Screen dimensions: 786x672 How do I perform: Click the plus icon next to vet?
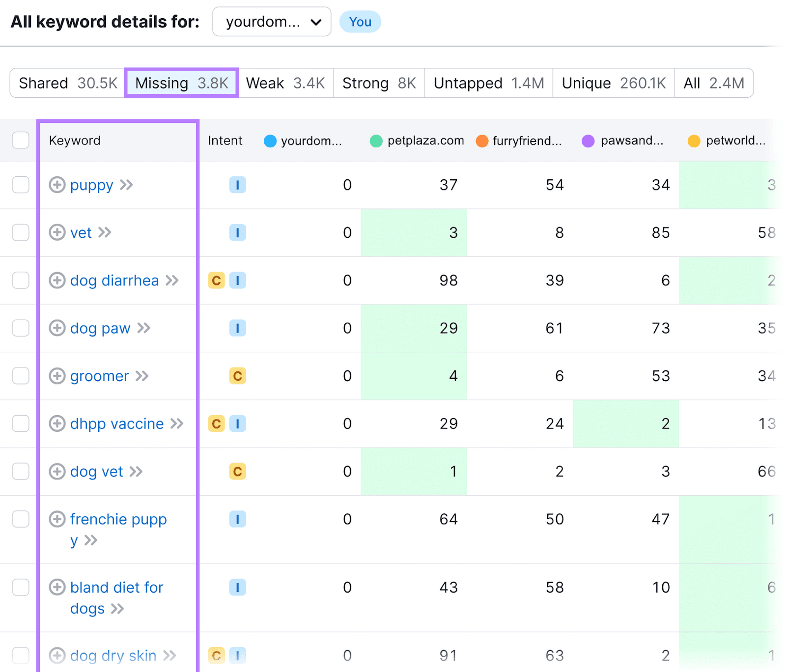pyautogui.click(x=57, y=233)
